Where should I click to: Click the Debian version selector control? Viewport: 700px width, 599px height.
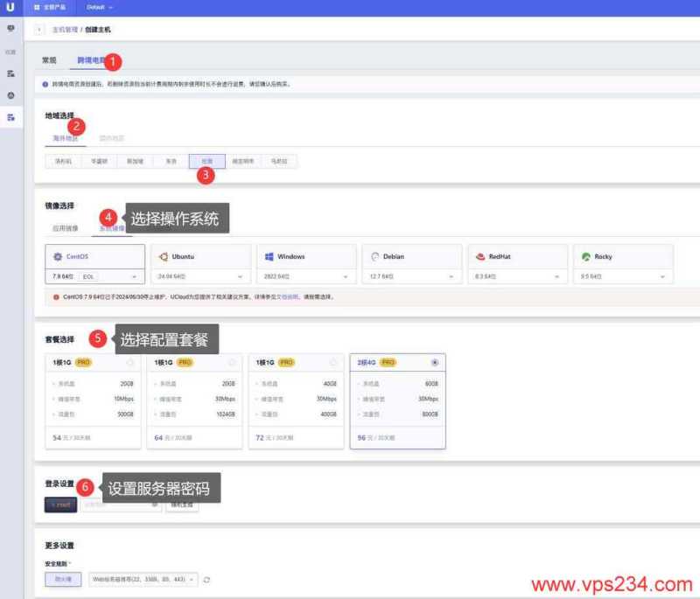point(410,277)
